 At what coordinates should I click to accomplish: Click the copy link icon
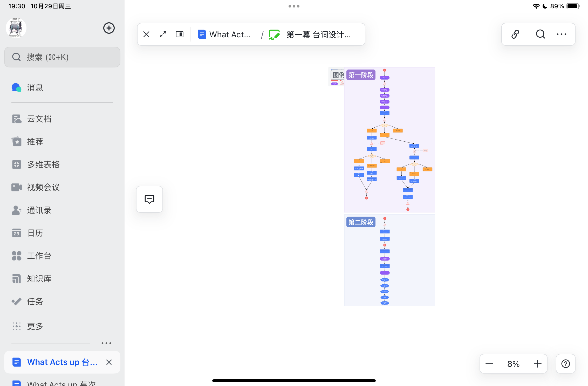tap(515, 34)
